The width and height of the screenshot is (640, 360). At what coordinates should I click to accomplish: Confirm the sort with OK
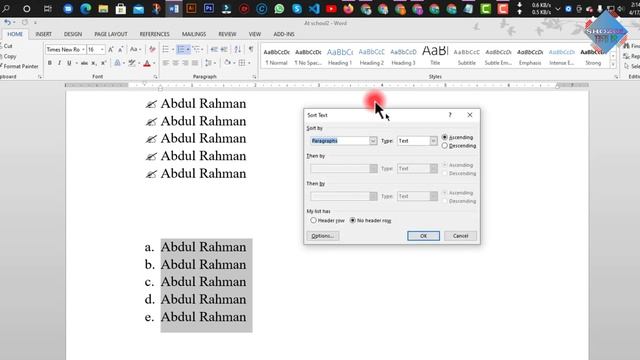[x=423, y=236]
